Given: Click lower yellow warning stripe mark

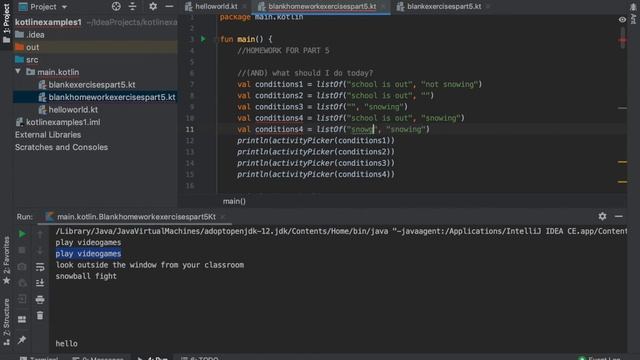Looking at the screenshot, I should click(622, 182).
